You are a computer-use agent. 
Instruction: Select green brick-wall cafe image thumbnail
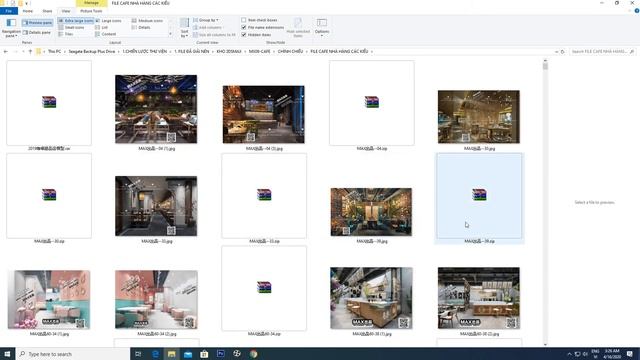point(371,212)
